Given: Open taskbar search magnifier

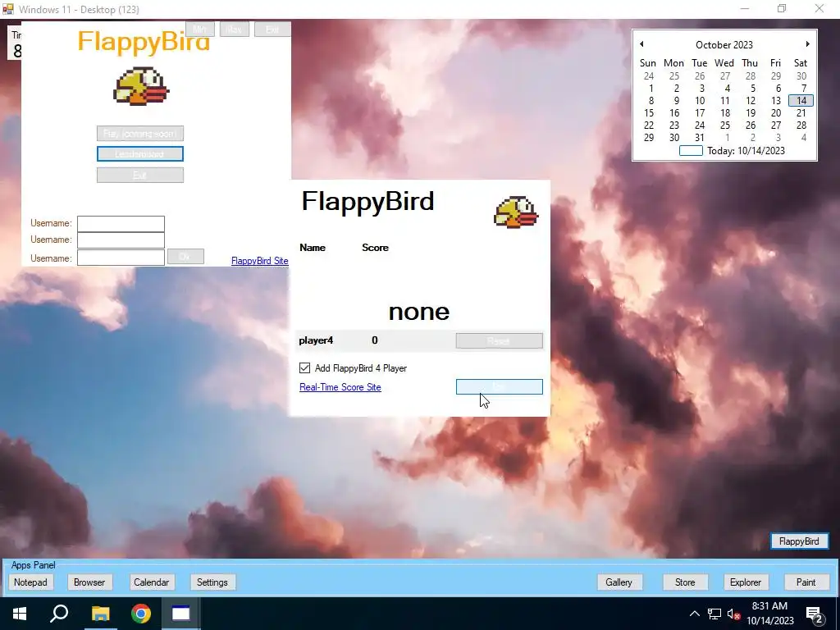Looking at the screenshot, I should (x=59, y=614).
